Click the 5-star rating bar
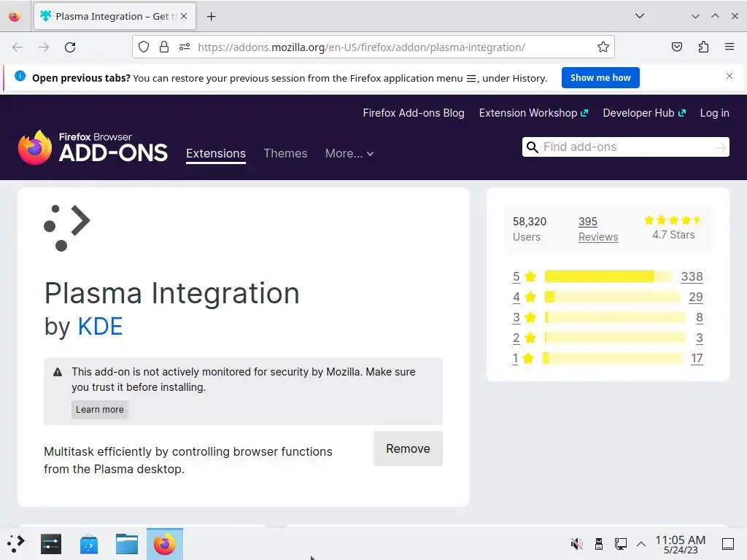Screen dimensions: 747x560 [x=608, y=276]
